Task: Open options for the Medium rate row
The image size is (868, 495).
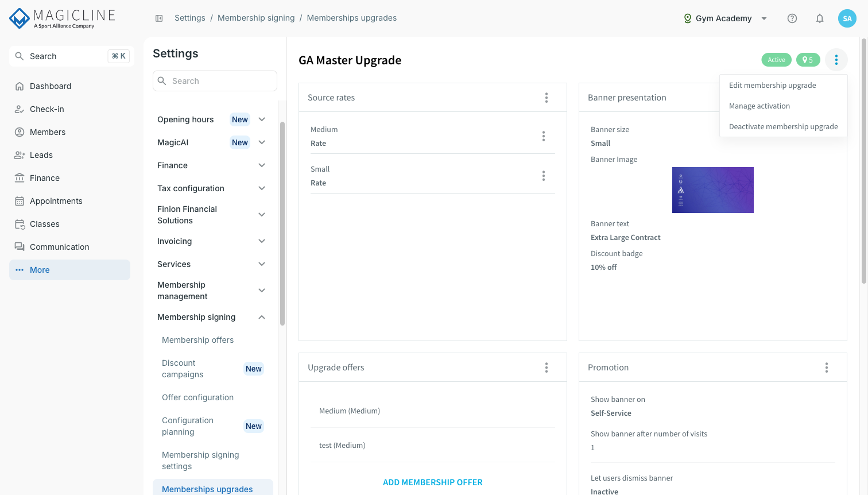Action: 544,136
